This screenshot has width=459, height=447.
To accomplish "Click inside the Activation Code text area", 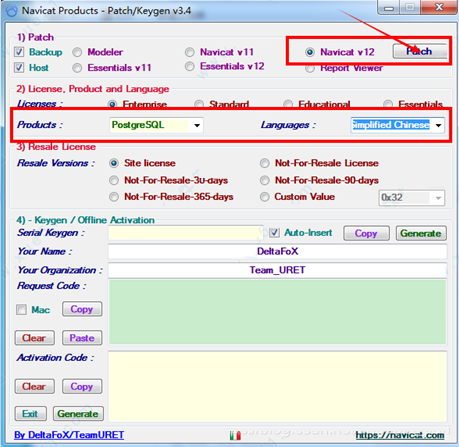I will [277, 387].
